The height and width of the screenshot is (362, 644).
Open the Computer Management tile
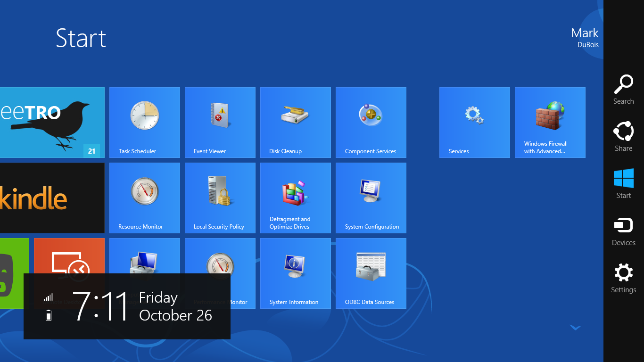(x=145, y=256)
